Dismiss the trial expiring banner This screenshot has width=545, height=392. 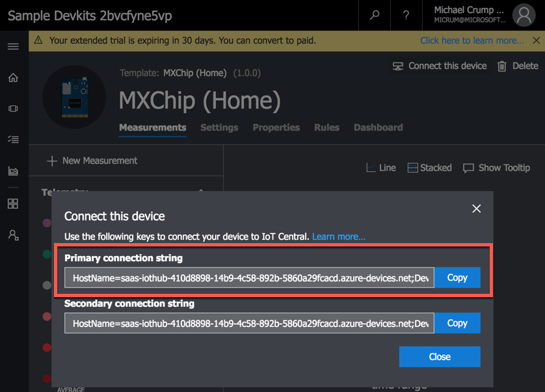[x=537, y=40]
